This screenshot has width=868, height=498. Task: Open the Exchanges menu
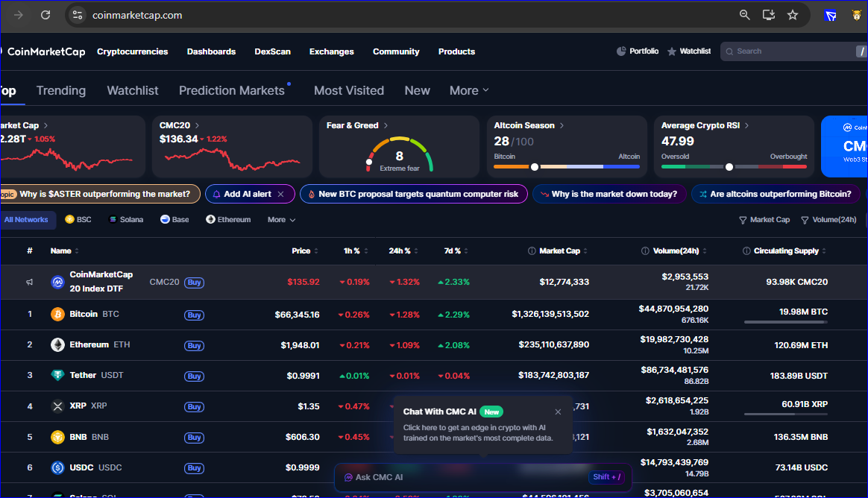pyautogui.click(x=332, y=51)
